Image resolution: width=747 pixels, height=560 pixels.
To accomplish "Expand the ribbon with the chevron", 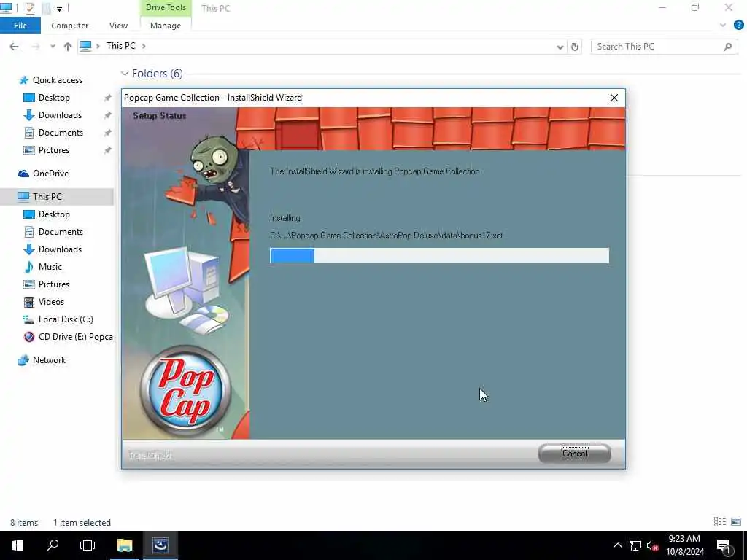I will tap(723, 26).
